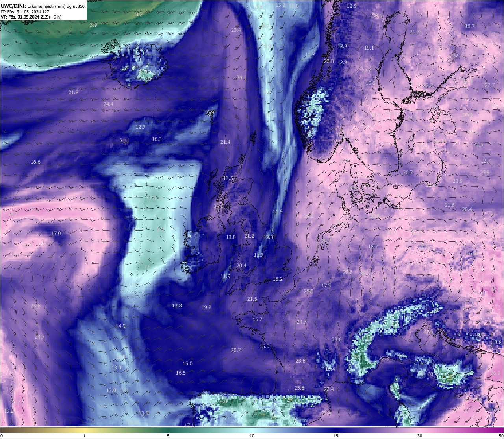Screen dimensions: 504x439
Task: Select the 22.4 value label
Action: pos(329,389)
